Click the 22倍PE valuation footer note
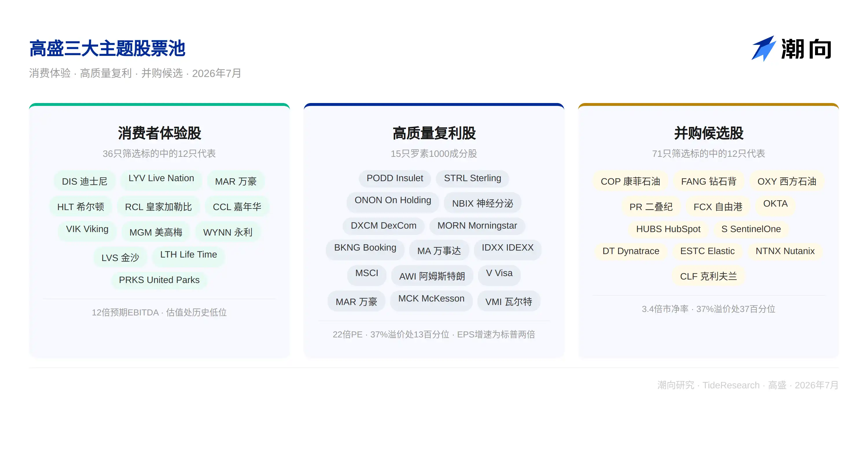 click(434, 334)
